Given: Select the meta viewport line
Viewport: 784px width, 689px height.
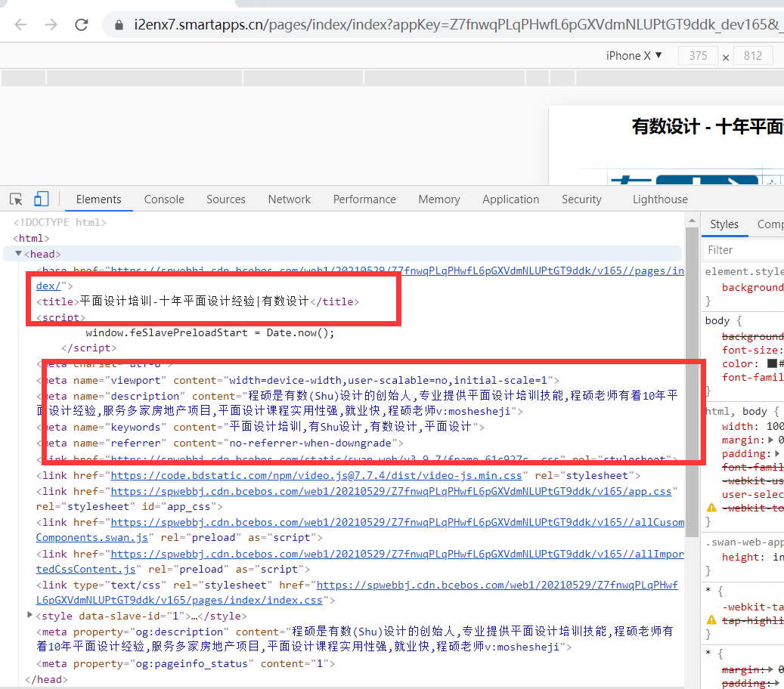Looking at the screenshot, I should 298,380.
